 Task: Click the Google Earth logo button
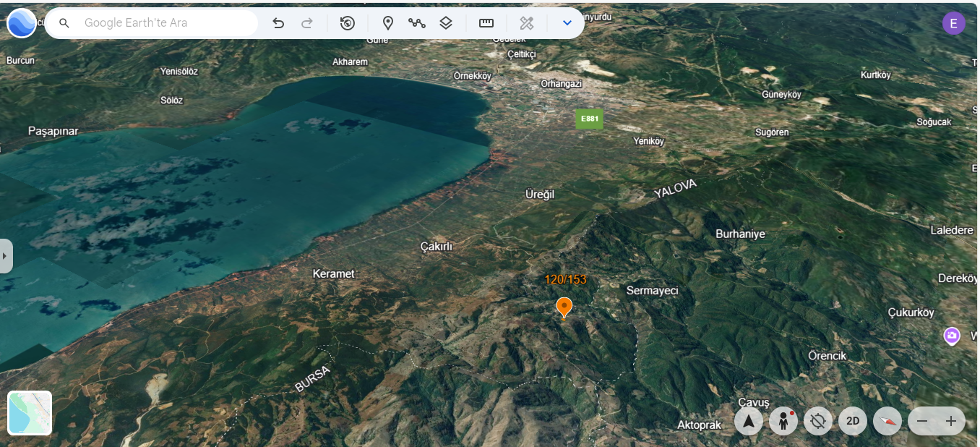tap(22, 23)
